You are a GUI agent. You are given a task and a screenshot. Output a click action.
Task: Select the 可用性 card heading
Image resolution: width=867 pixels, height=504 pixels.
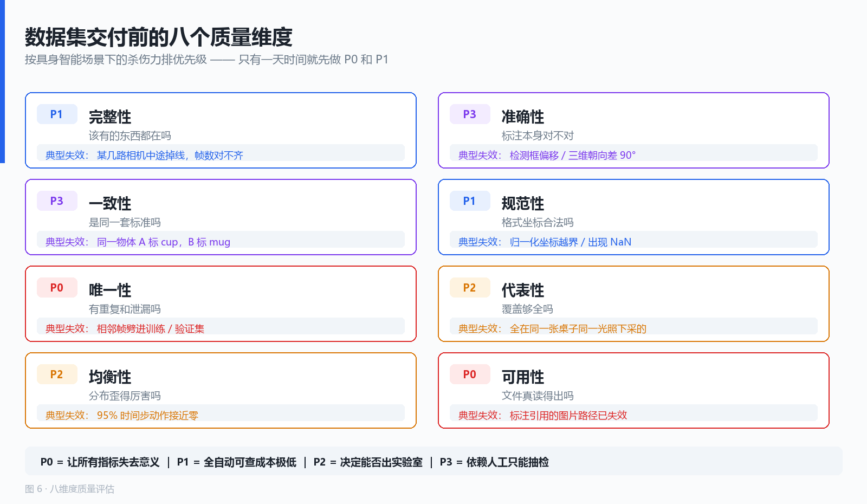tap(523, 377)
